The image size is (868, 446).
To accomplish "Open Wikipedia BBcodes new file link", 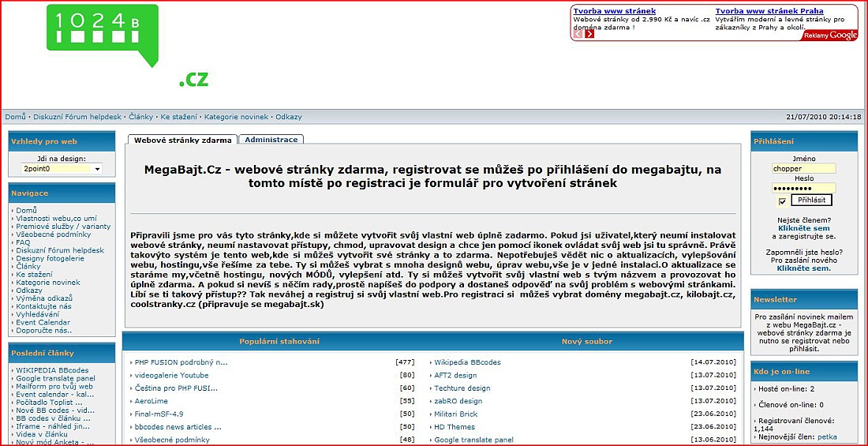I will (467, 362).
